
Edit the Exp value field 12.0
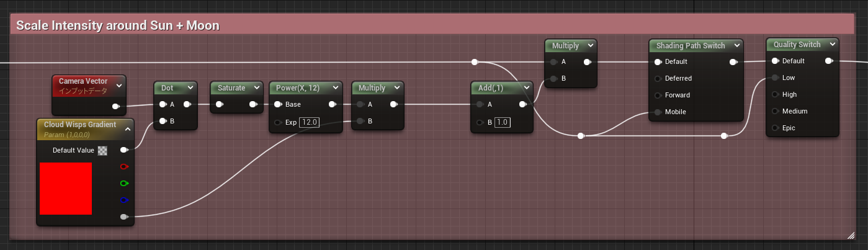coord(309,122)
